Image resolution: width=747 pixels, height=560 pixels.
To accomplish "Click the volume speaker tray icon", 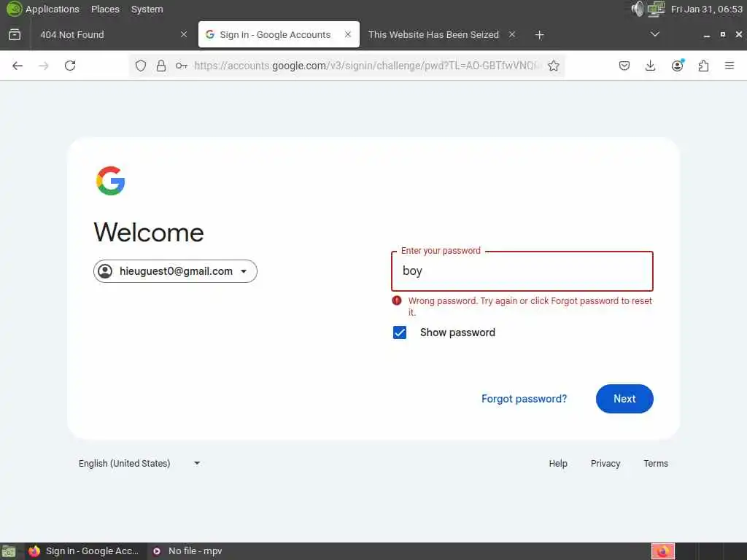I will pos(637,9).
